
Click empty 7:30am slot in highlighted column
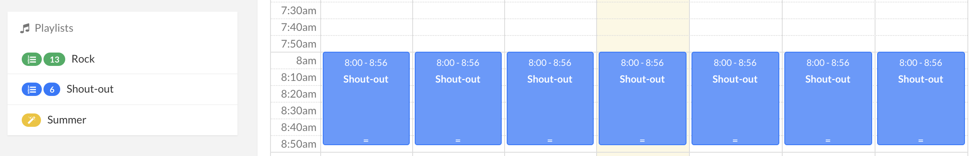pos(643,10)
